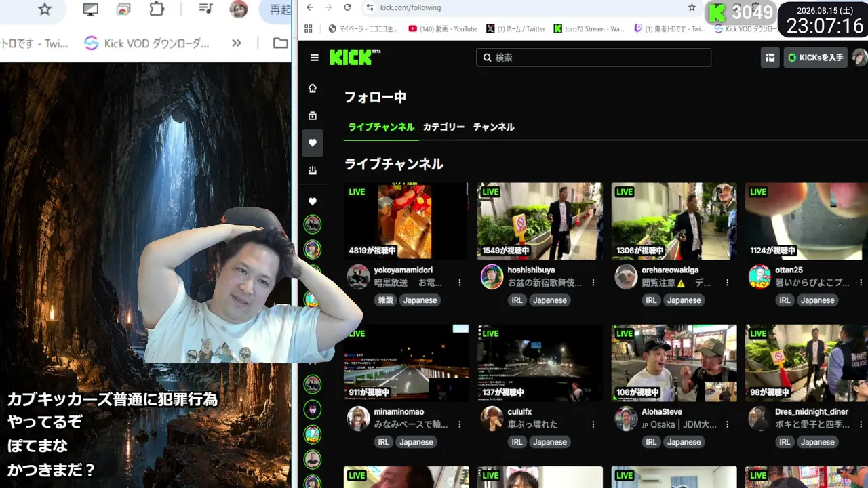Click the KICKsを入手 button
Viewport: 868px width, 488px height.
click(815, 58)
